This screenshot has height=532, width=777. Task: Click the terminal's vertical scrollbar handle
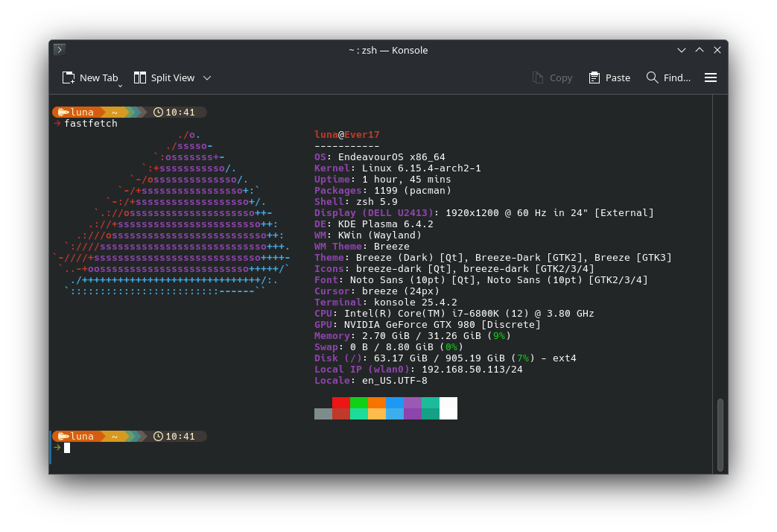tap(720, 435)
